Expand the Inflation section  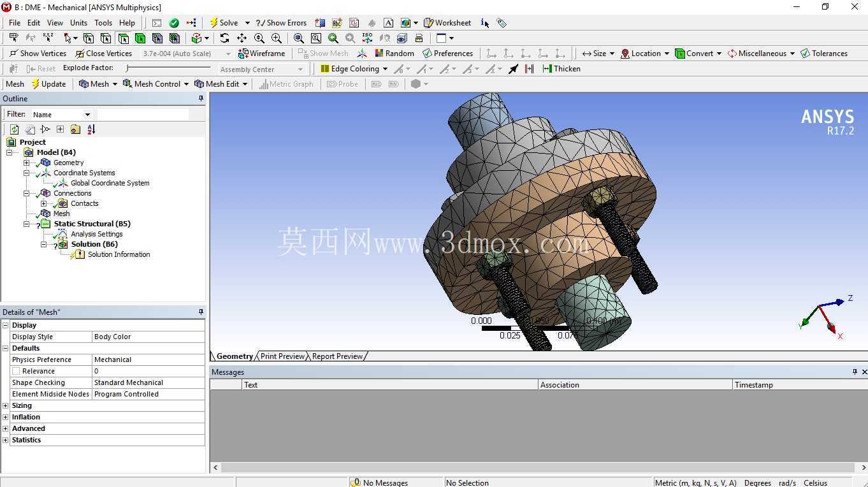coord(6,418)
